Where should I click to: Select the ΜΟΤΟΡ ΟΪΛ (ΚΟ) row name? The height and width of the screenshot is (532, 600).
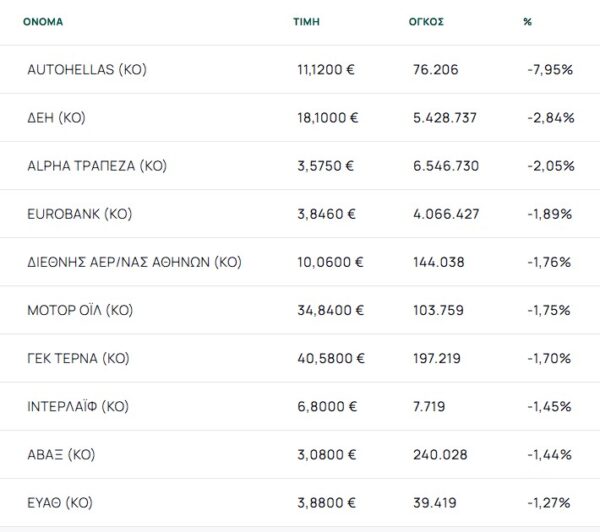click(79, 310)
